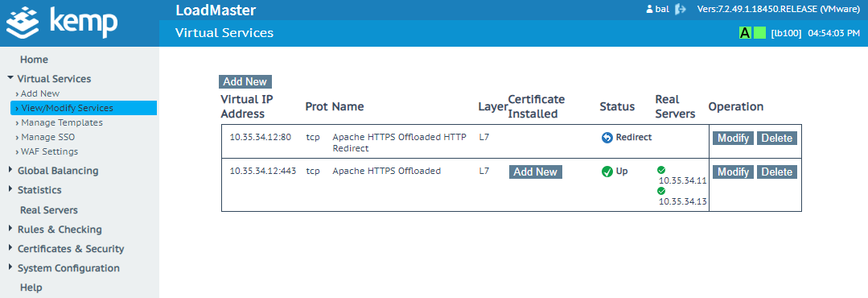This screenshot has height=298, width=868.
Task: Click the Kemp logo icon
Action: point(23,23)
